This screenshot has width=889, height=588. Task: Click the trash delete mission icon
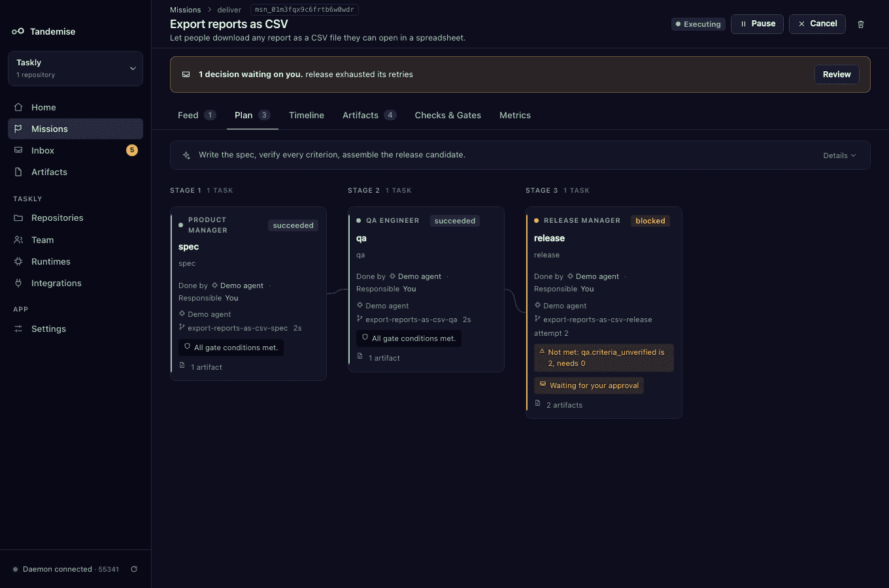(861, 24)
